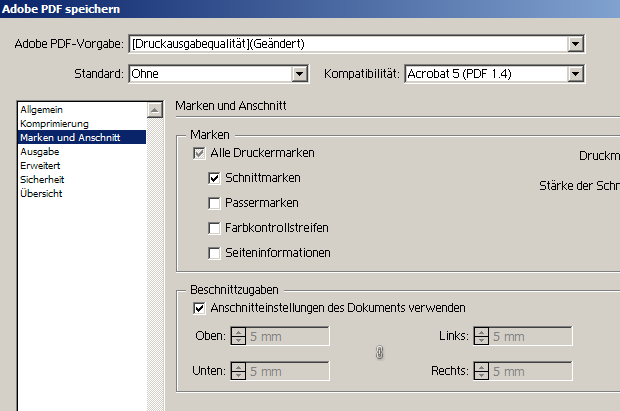Toggle the Alle Druckermarken checkbox

pyautogui.click(x=199, y=153)
